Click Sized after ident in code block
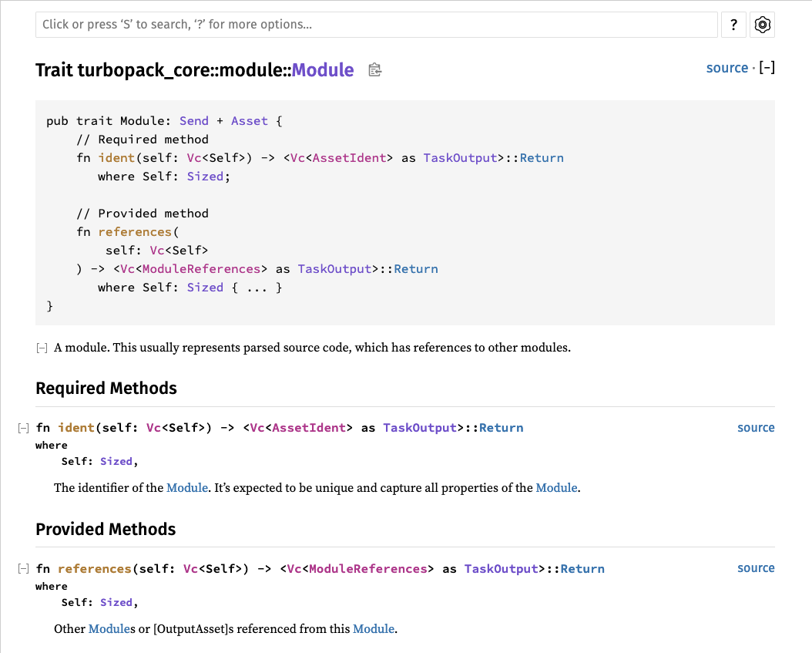 pyautogui.click(x=205, y=177)
